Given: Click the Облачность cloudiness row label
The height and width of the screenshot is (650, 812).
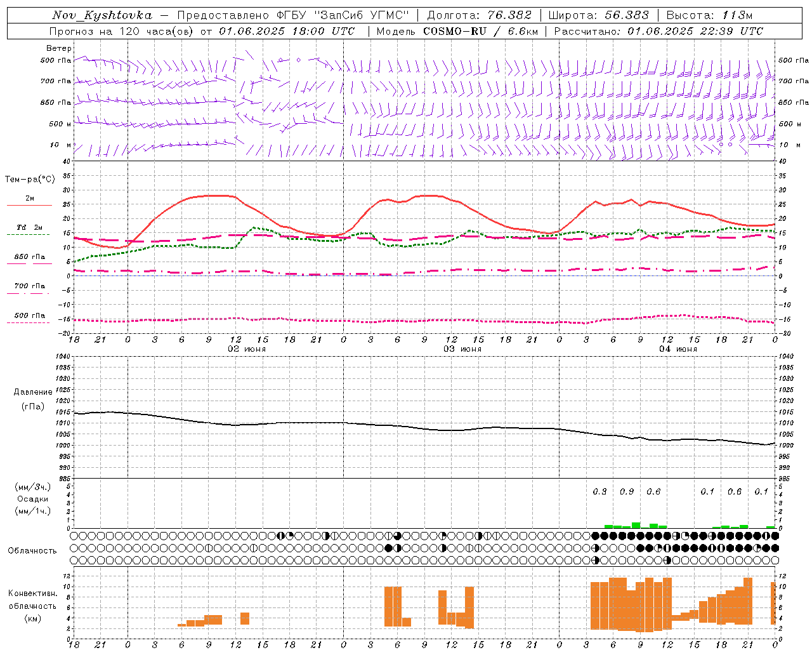Looking at the screenshot, I should click(x=32, y=551).
